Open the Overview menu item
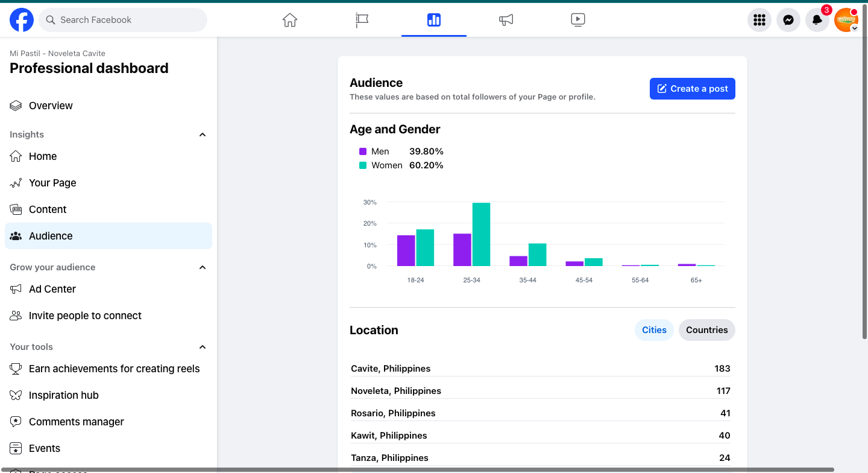This screenshot has height=473, width=868. (51, 106)
